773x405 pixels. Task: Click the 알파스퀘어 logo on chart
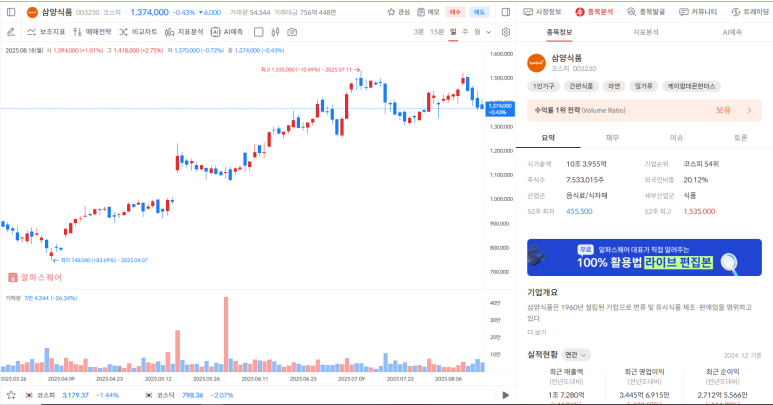click(x=35, y=277)
